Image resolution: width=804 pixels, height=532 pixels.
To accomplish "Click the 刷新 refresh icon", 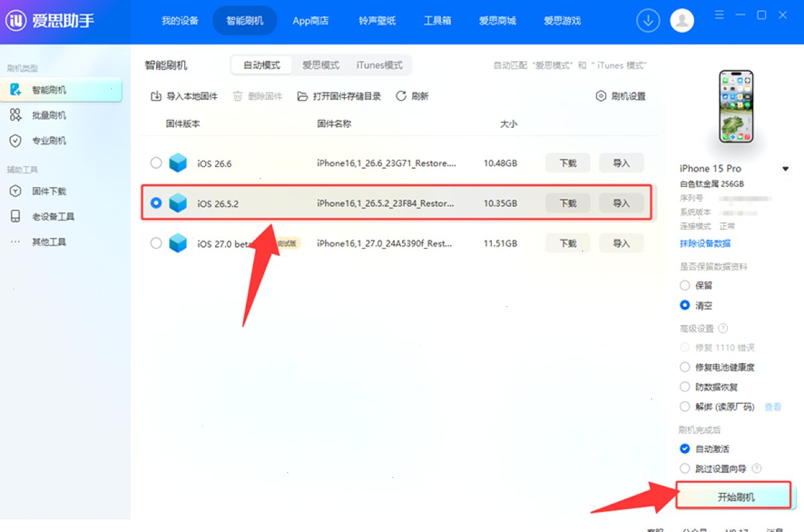I will click(401, 96).
